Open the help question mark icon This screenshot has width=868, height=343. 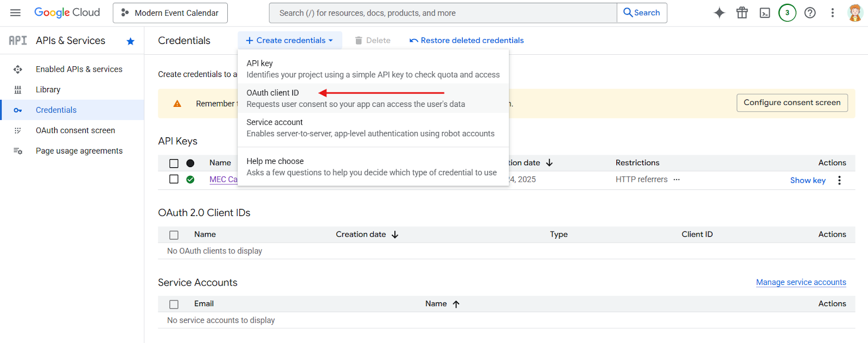click(x=810, y=13)
